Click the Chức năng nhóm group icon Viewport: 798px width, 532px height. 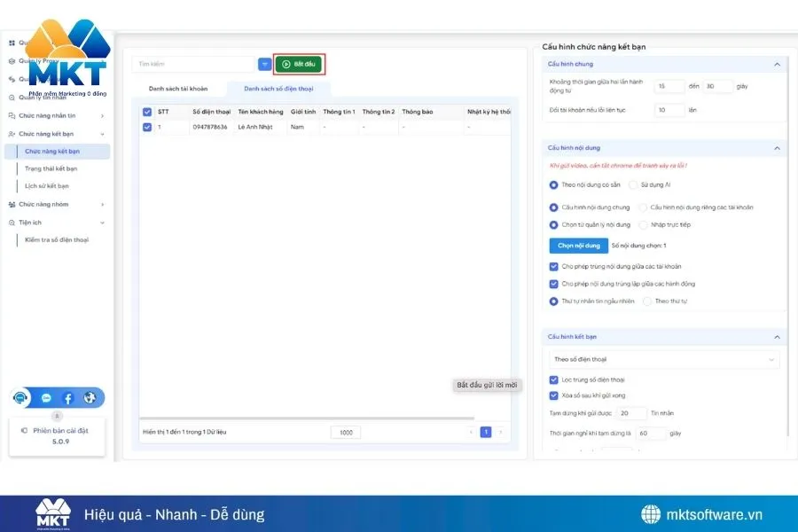pos(12,204)
